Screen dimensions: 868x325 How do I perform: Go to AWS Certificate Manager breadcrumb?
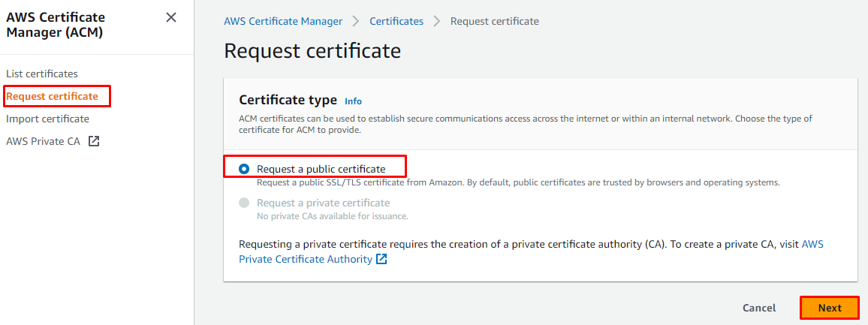(283, 21)
